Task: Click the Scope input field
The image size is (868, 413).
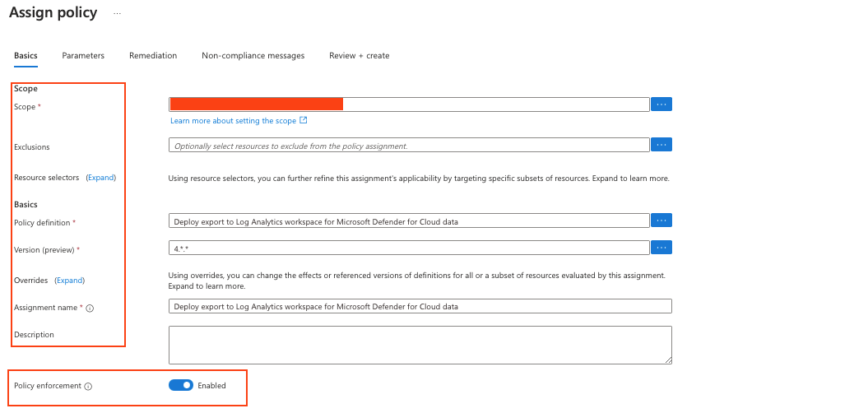Action: [409, 104]
